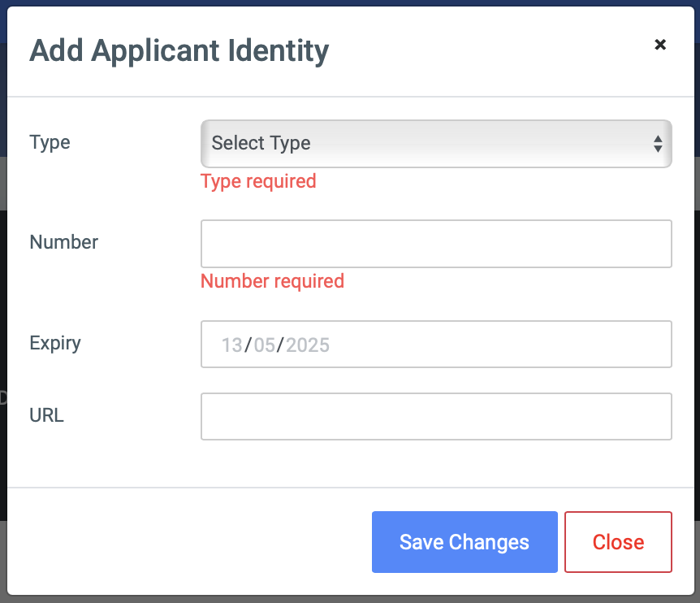Select the year segment 2025 in Expiry
The width and height of the screenshot is (700, 603).
click(308, 345)
